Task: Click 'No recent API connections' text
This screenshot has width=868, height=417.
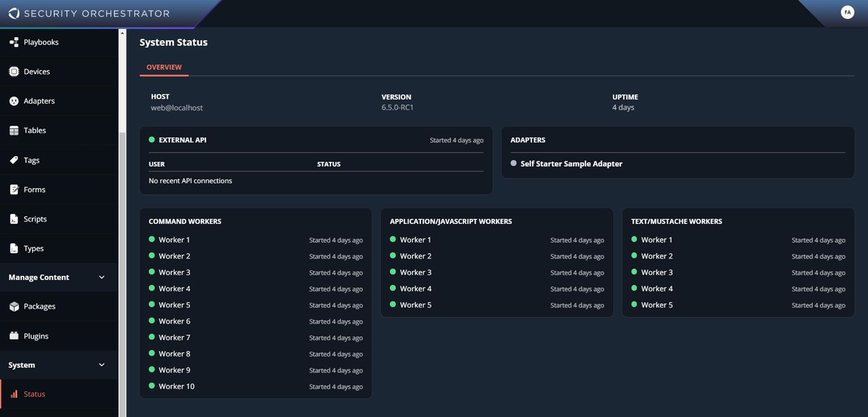Action: pos(190,181)
